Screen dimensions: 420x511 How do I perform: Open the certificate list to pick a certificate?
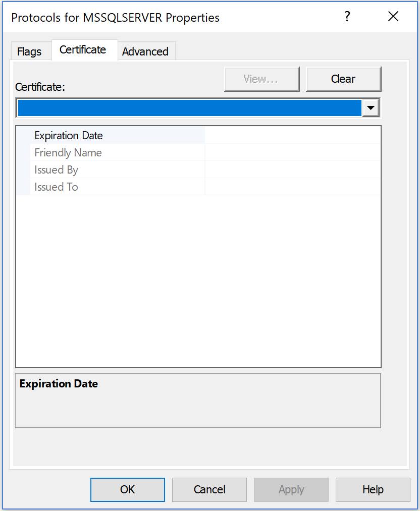(371, 107)
